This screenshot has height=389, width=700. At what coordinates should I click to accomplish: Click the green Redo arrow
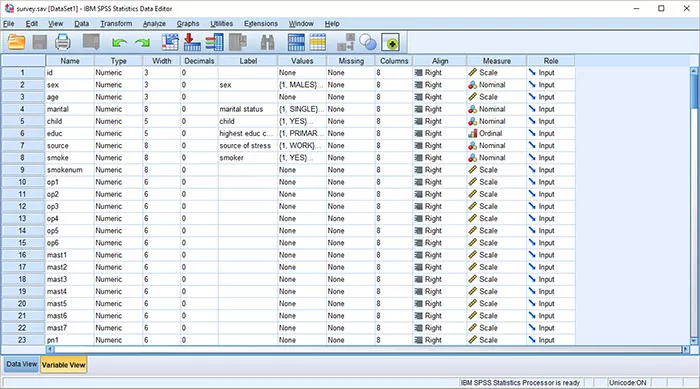142,42
